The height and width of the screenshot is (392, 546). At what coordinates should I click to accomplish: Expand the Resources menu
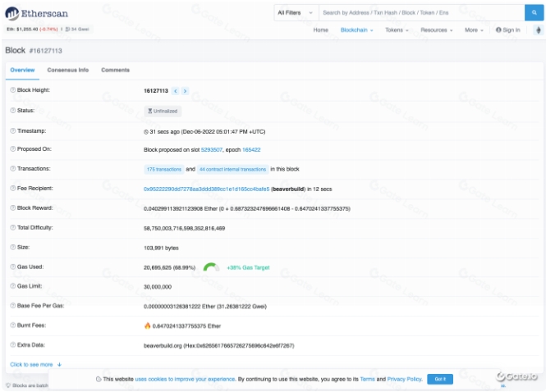(436, 30)
